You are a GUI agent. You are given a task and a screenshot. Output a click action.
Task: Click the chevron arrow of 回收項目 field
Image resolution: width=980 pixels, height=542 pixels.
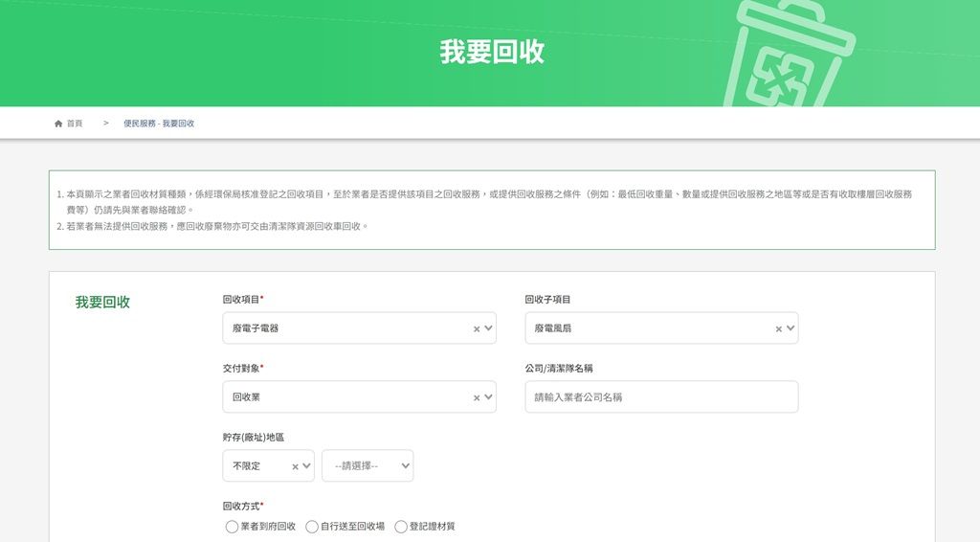pos(489,328)
